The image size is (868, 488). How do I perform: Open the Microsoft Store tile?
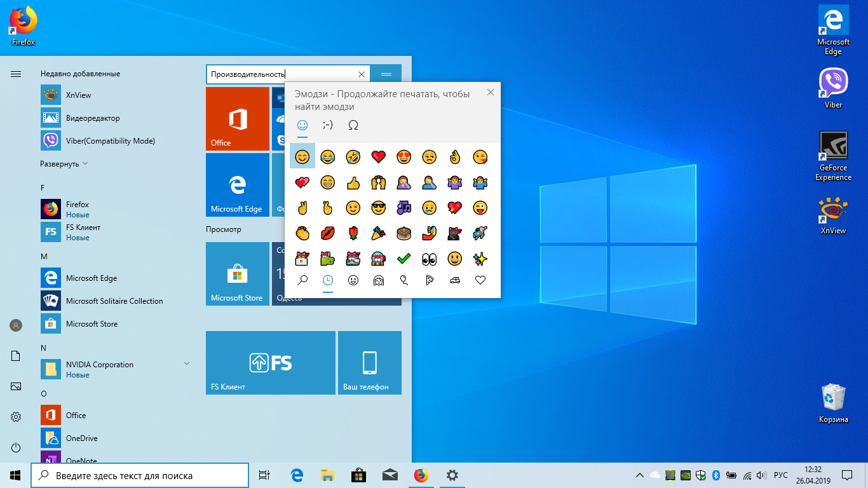click(238, 274)
